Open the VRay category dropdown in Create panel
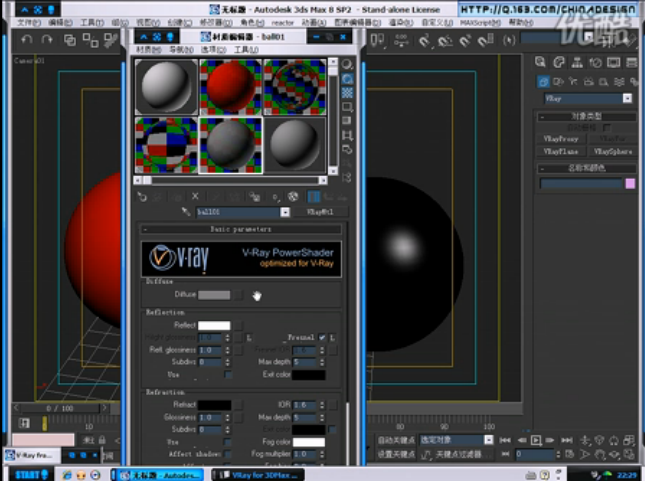The width and height of the screenshot is (645, 481). click(627, 98)
